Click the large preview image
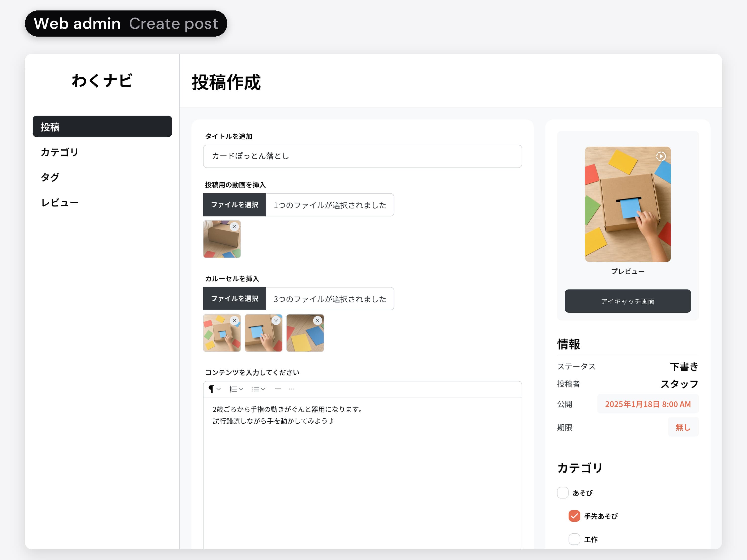Image resolution: width=747 pixels, height=560 pixels. 628,204
